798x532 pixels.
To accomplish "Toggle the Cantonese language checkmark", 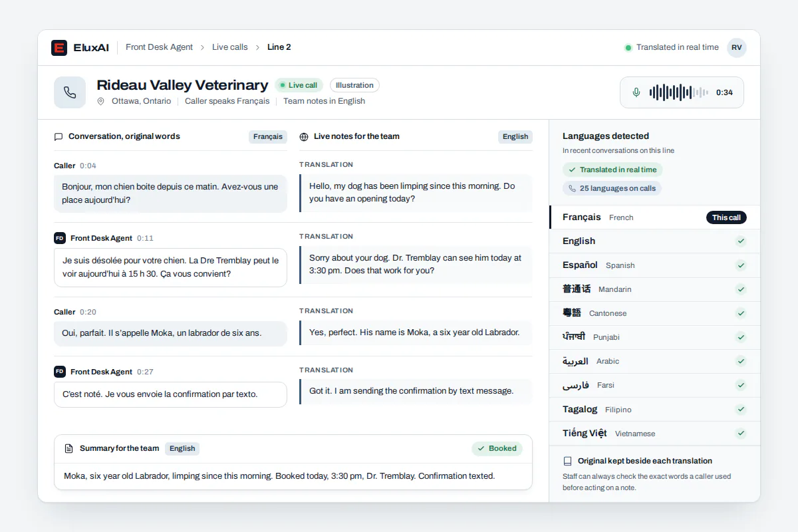I will (741, 313).
